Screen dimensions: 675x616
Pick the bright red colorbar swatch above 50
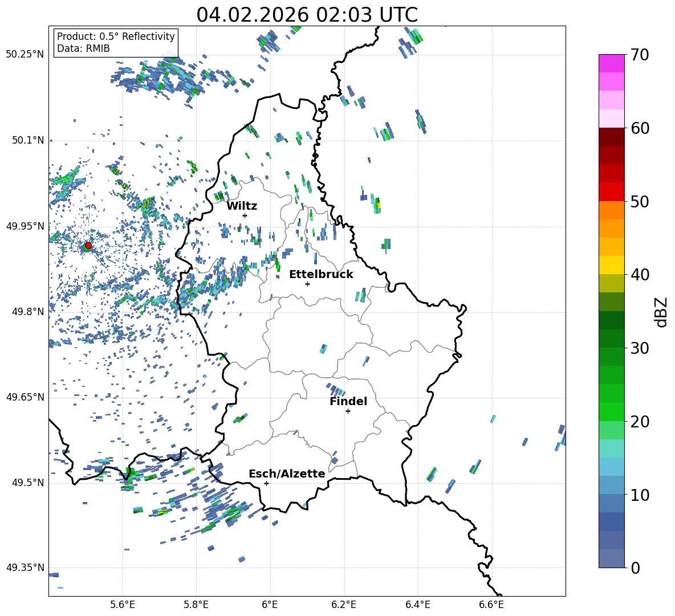(612, 191)
